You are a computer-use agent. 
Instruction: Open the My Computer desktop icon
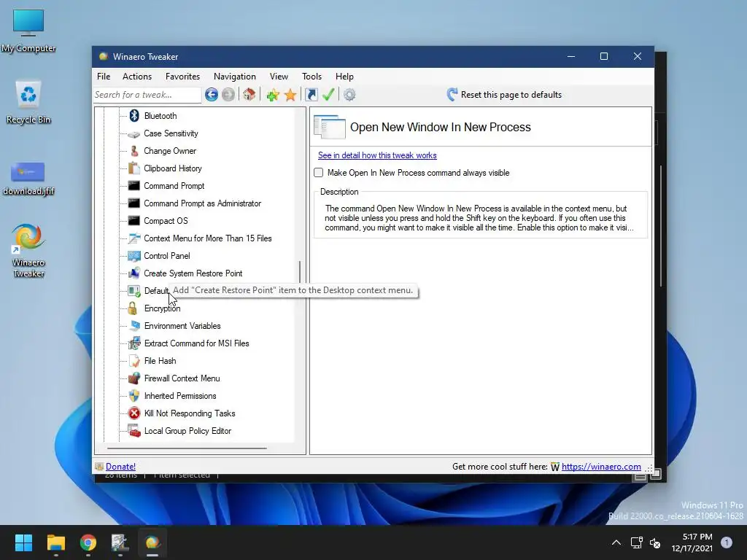pos(28,31)
